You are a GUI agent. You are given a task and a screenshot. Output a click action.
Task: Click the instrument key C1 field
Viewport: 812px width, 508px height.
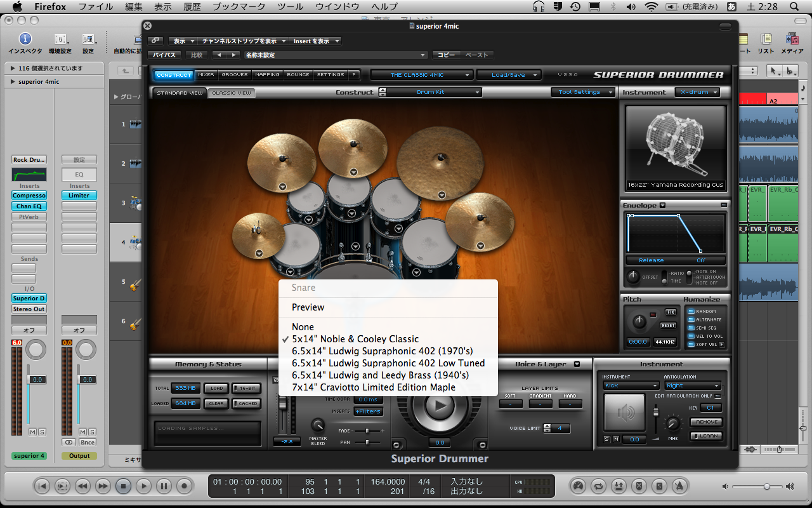(711, 408)
